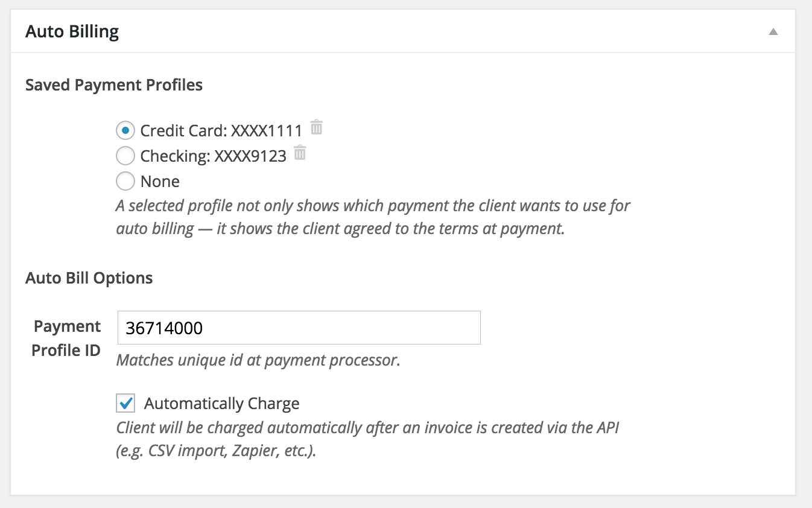The height and width of the screenshot is (508, 812).
Task: Choose the Checking radio button
Action: [125, 156]
